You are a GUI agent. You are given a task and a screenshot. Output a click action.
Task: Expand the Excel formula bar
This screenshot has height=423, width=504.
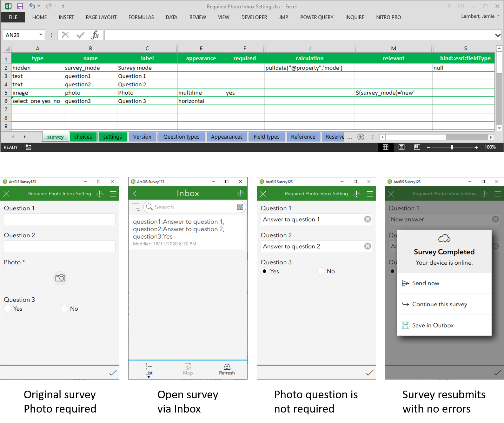coord(498,35)
